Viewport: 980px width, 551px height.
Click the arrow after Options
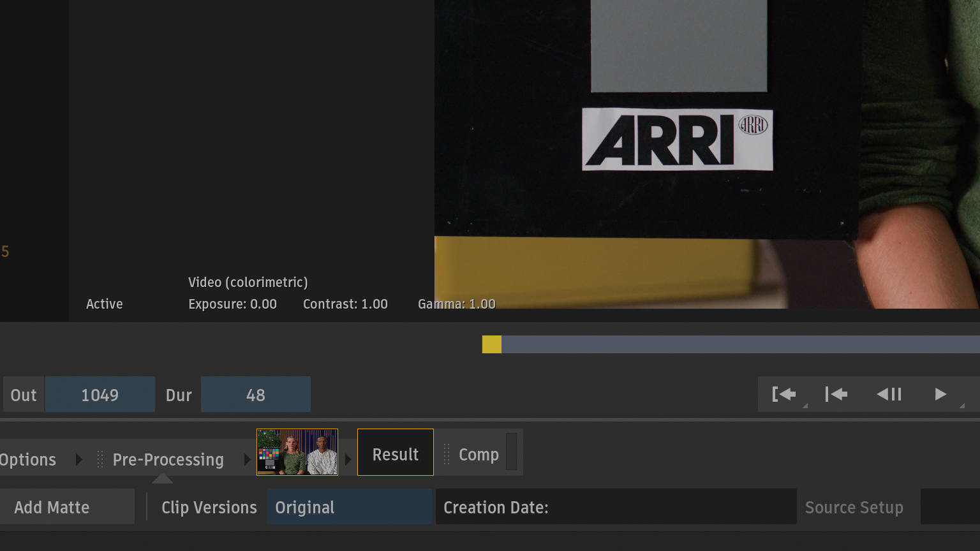[78, 459]
